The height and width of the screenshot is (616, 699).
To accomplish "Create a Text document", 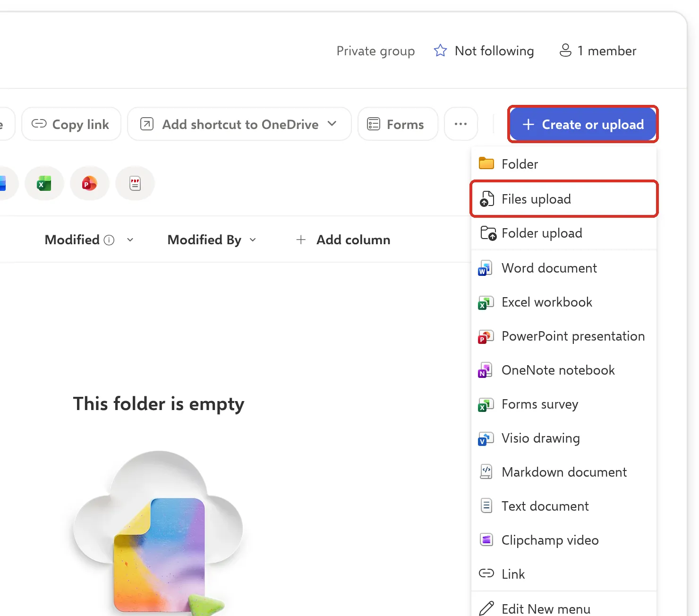I will point(564,506).
